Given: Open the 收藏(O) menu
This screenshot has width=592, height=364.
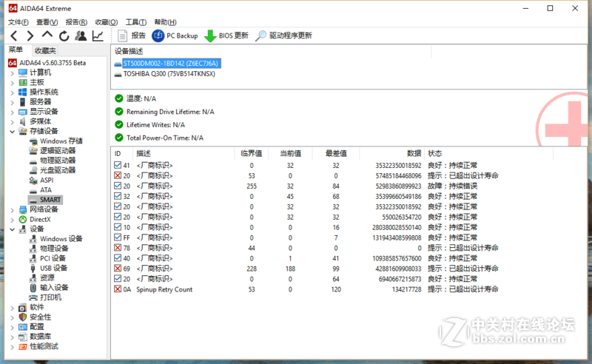Looking at the screenshot, I should [106, 22].
